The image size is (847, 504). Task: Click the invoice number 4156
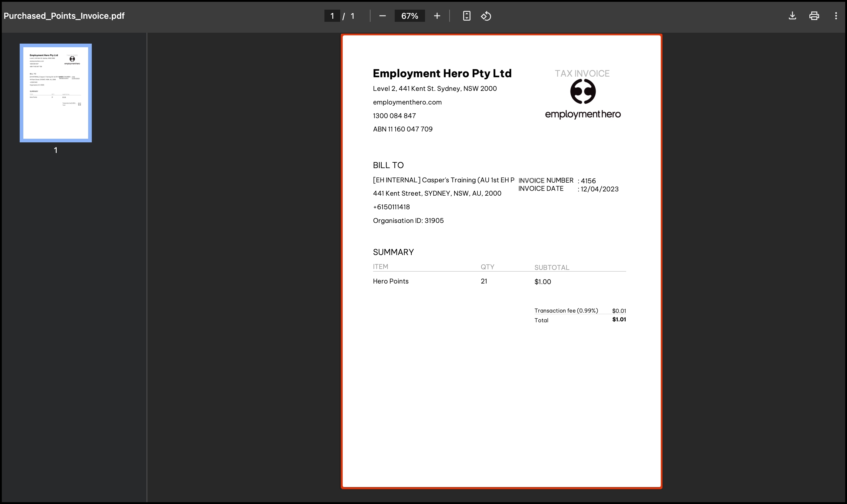point(588,181)
